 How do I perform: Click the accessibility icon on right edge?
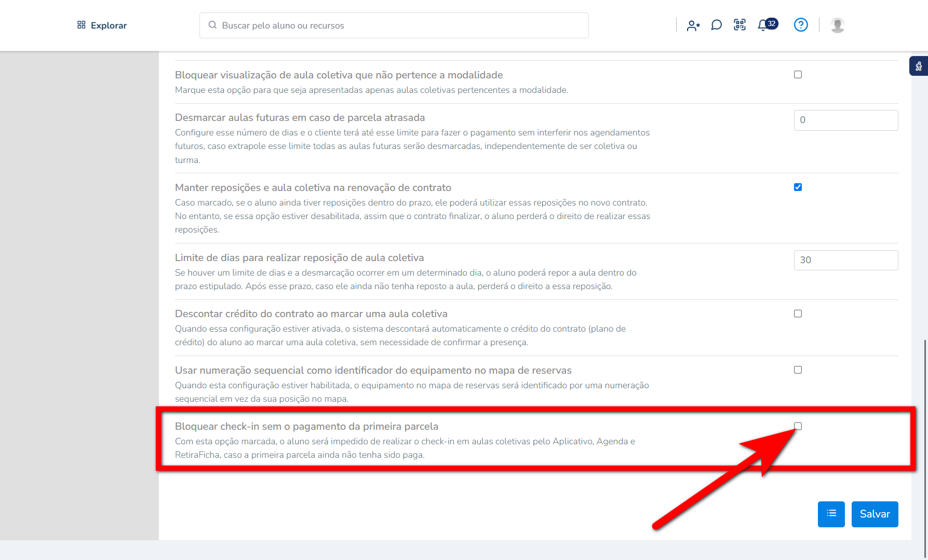coord(918,66)
